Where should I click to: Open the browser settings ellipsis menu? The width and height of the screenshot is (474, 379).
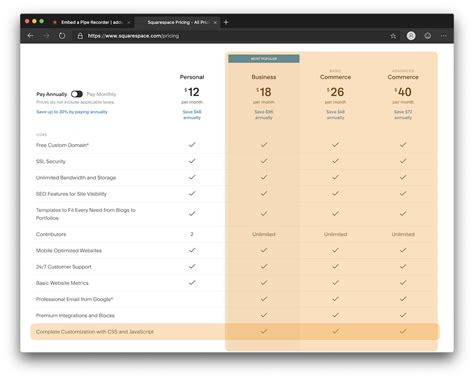coord(444,36)
